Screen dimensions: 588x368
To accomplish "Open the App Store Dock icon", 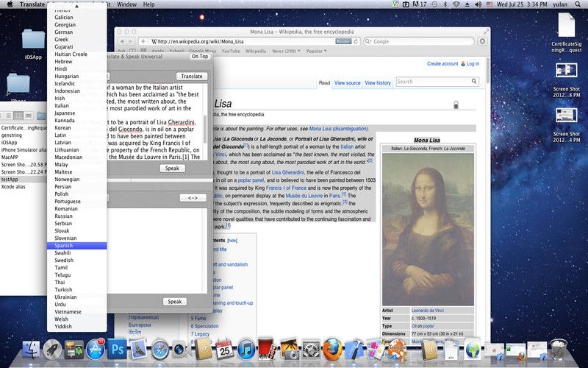I will (x=96, y=350).
